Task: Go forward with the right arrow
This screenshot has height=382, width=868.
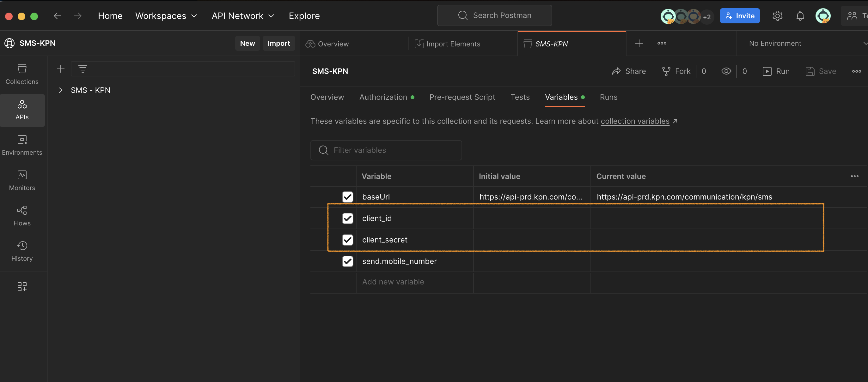Action: tap(77, 16)
